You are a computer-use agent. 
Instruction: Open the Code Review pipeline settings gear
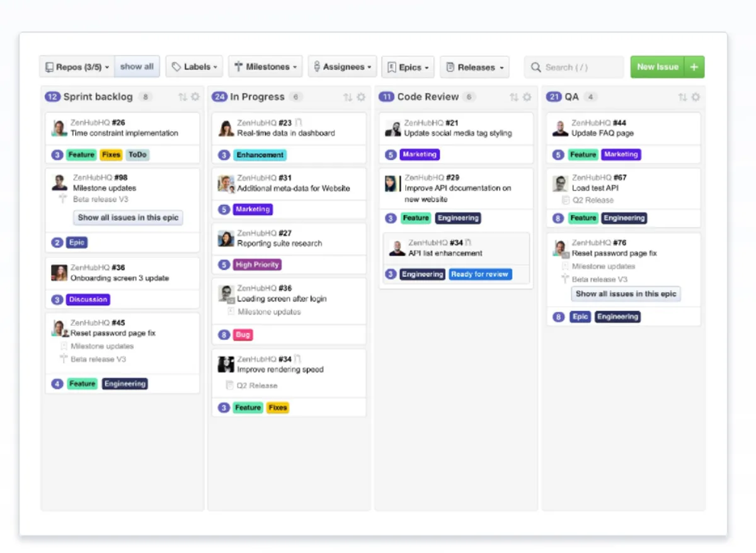tap(528, 97)
